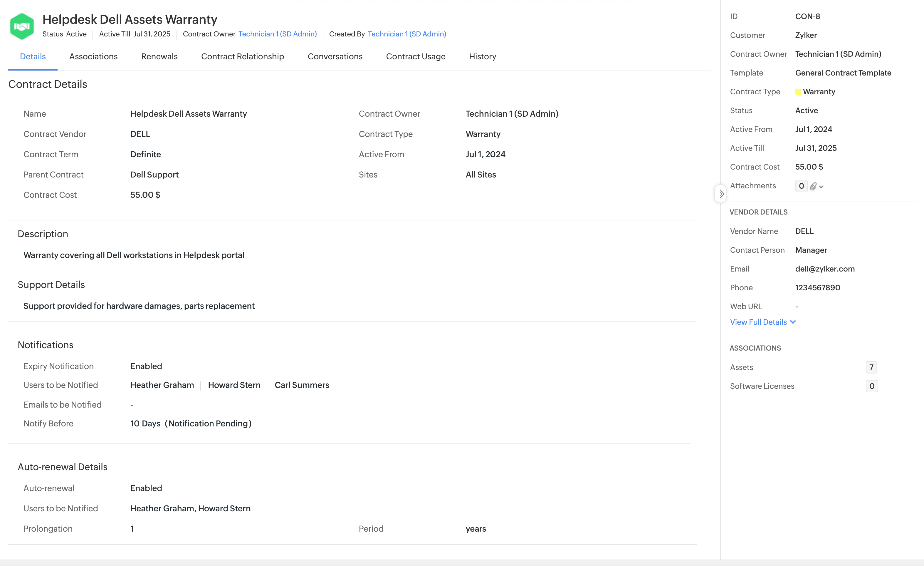This screenshot has width=924, height=566.
Task: Click the attachments count box
Action: pyautogui.click(x=801, y=186)
